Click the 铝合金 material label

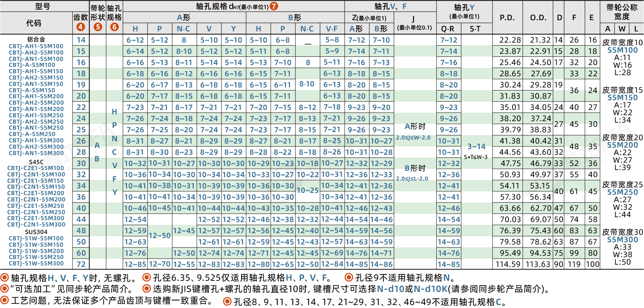(x=36, y=39)
